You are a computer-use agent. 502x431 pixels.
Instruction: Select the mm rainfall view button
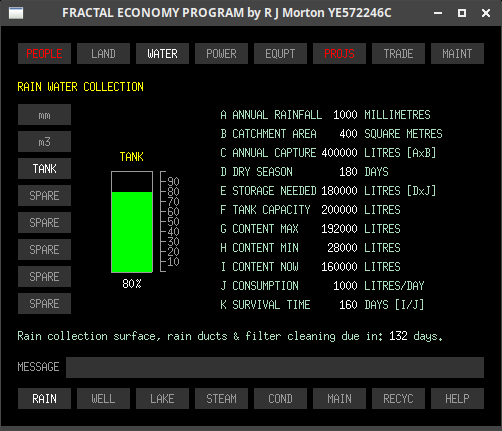44,115
